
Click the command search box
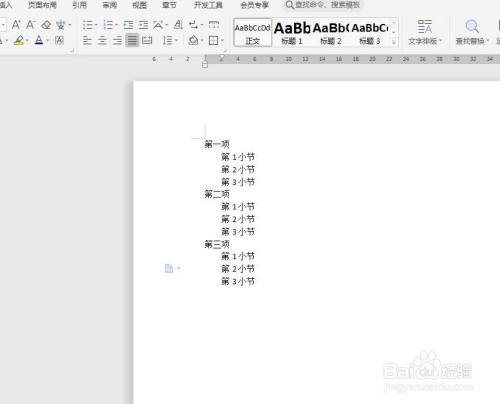pos(323,5)
